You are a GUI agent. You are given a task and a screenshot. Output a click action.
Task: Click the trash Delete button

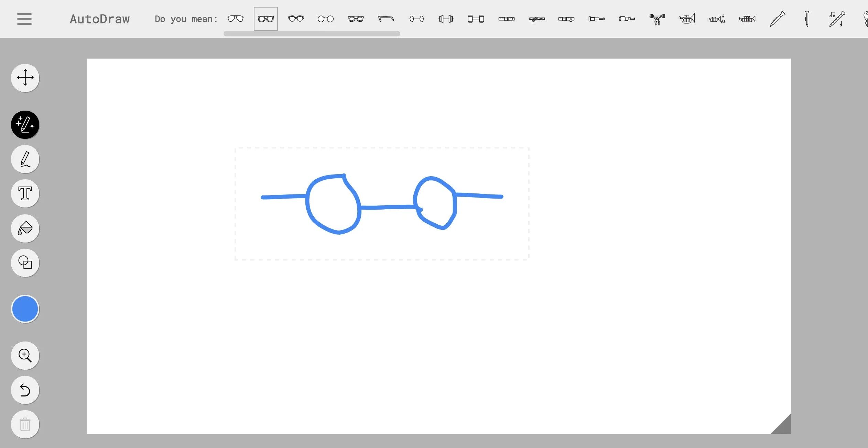[25, 424]
